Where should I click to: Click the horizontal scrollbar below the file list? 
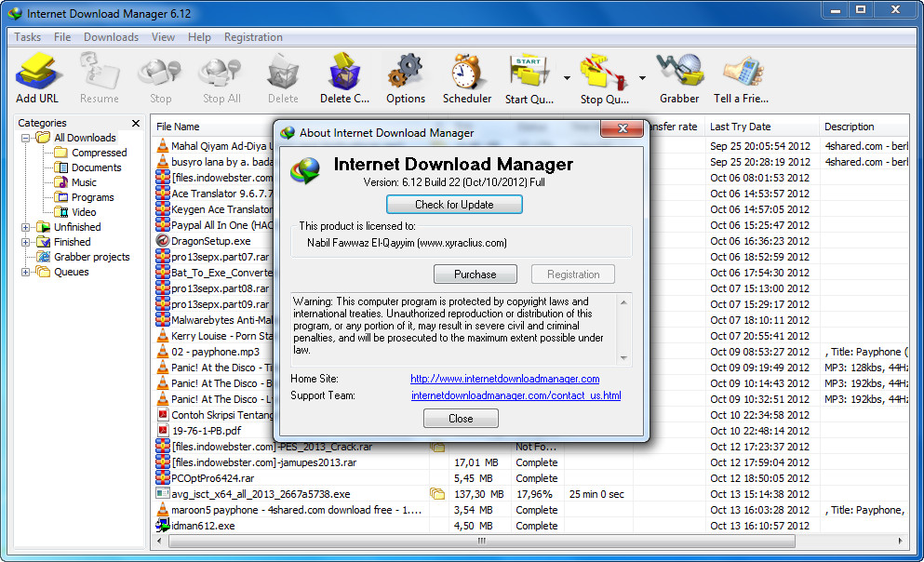tap(480, 541)
